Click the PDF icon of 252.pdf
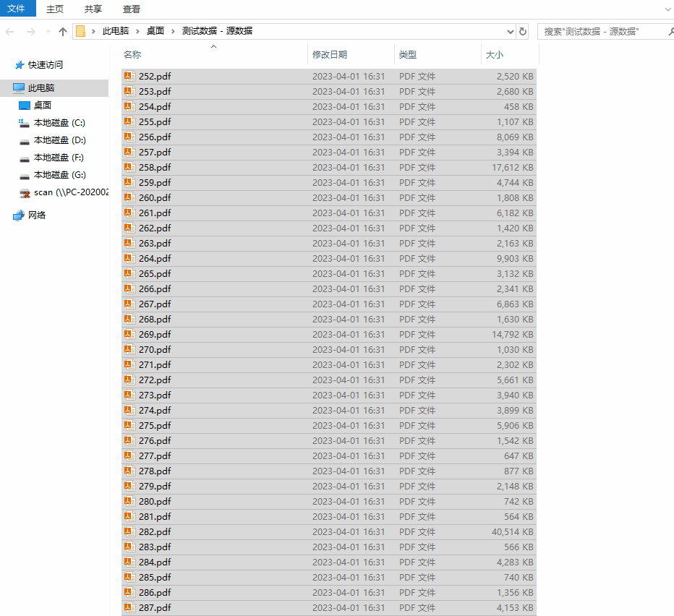 129,76
